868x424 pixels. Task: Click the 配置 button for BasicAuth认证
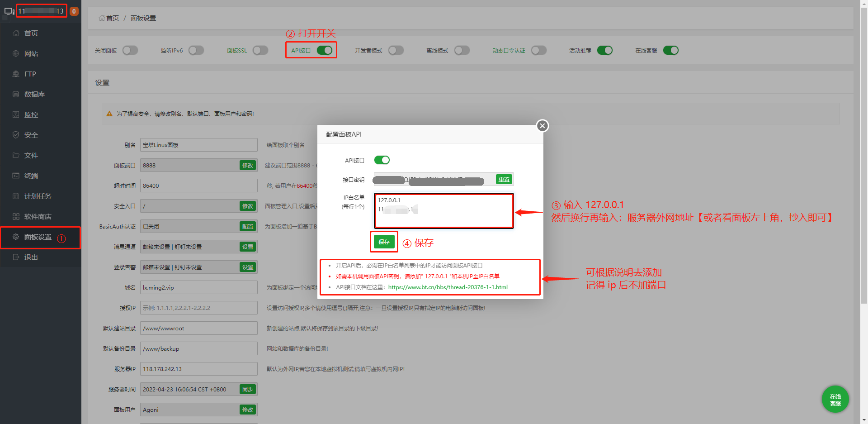coord(248,226)
